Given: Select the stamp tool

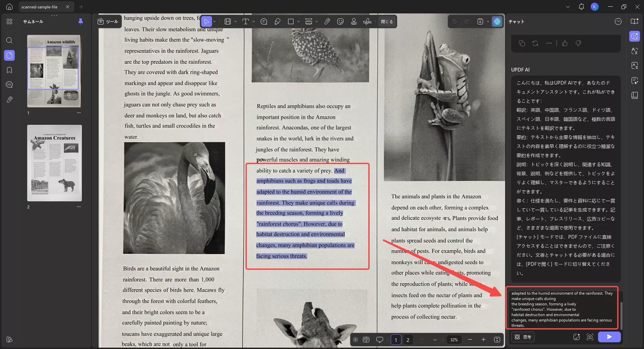Looking at the screenshot, I should point(354,21).
